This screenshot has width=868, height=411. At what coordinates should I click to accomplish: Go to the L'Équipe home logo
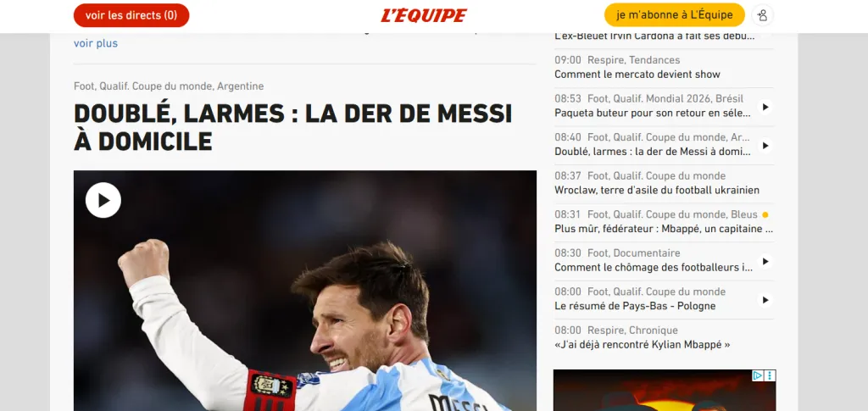click(424, 15)
